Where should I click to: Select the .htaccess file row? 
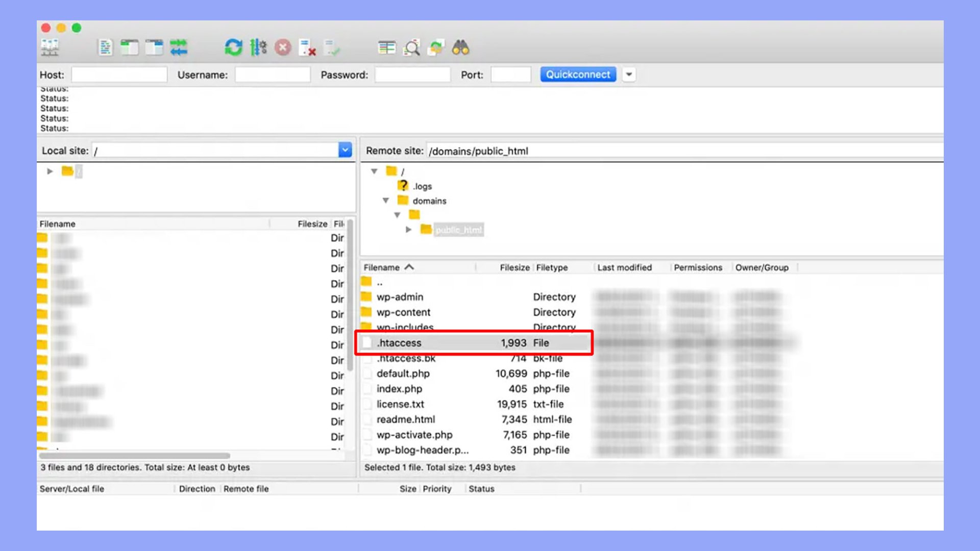[474, 343]
